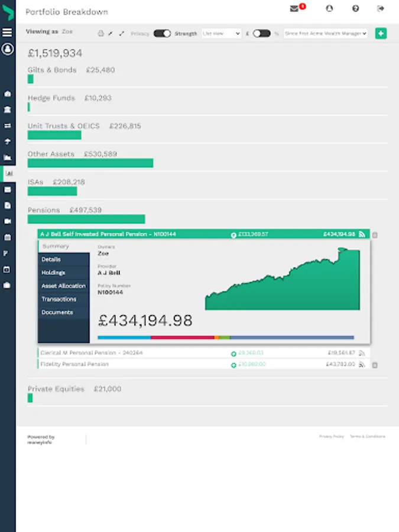The width and height of the screenshot is (399, 532).
Task: Click the collapse arrows icon in toolbar
Action: point(111,34)
